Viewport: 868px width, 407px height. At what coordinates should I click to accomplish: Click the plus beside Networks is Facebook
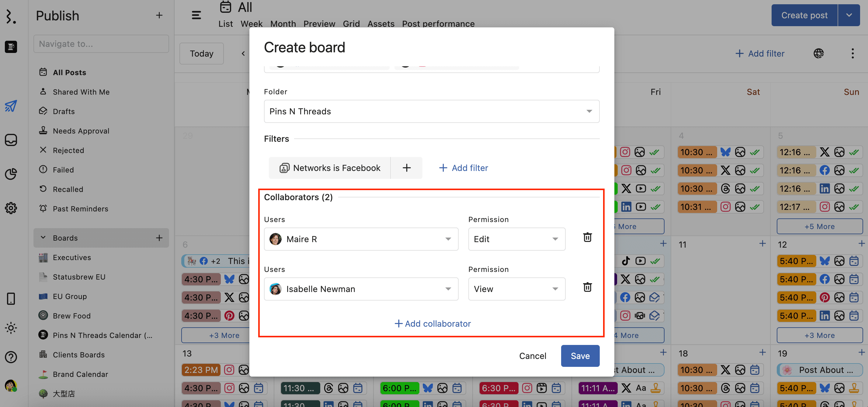tap(406, 168)
